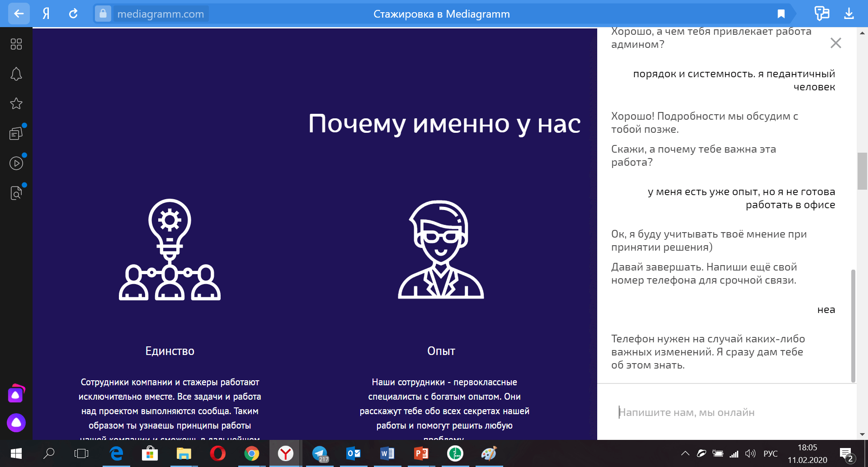Open downloads in the browser toolbar
The height and width of the screenshot is (467, 868).
tap(849, 14)
